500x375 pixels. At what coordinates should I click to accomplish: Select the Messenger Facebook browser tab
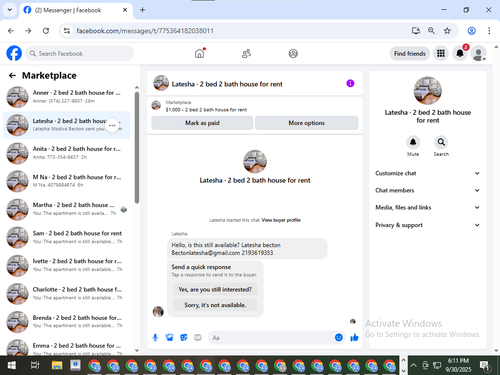point(76,10)
